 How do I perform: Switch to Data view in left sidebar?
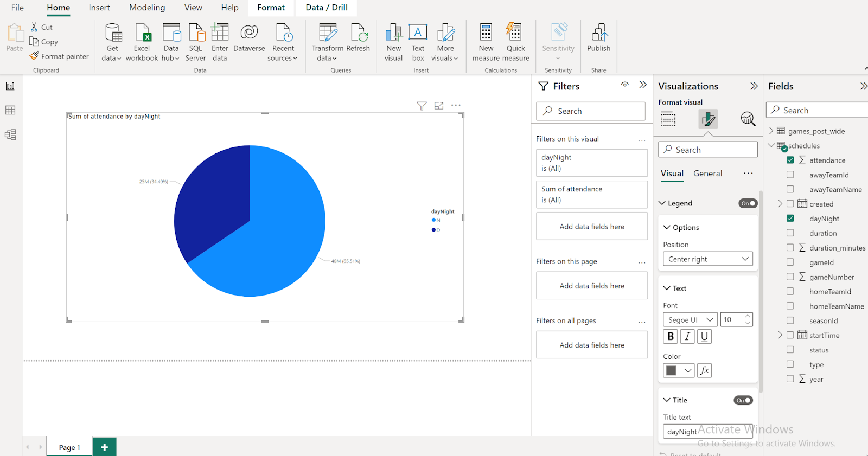pos(10,111)
